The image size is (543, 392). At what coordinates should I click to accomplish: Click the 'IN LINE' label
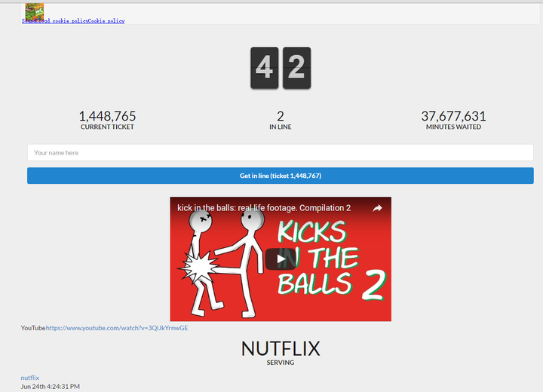[281, 127]
